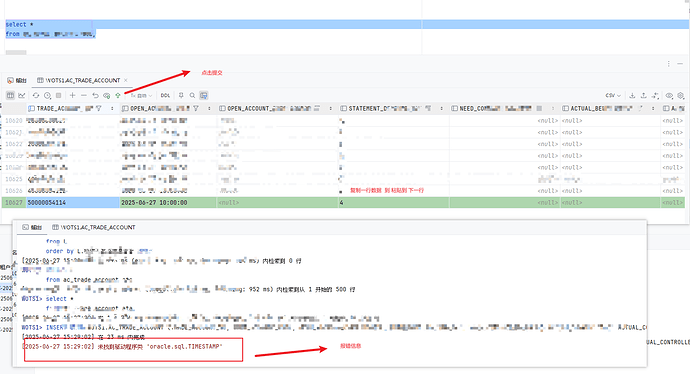This screenshot has width=690, height=374.
Task: Open TRADE_AC column sort options
Action: pyautogui.click(x=112, y=108)
